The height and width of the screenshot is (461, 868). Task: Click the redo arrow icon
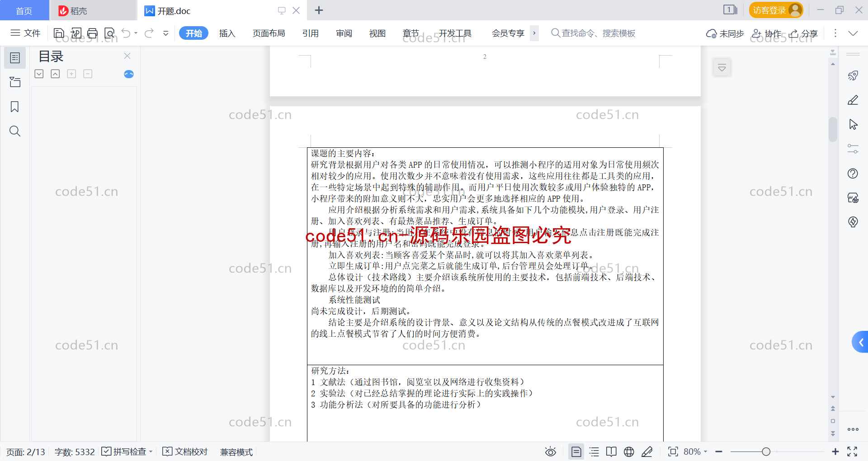(149, 33)
